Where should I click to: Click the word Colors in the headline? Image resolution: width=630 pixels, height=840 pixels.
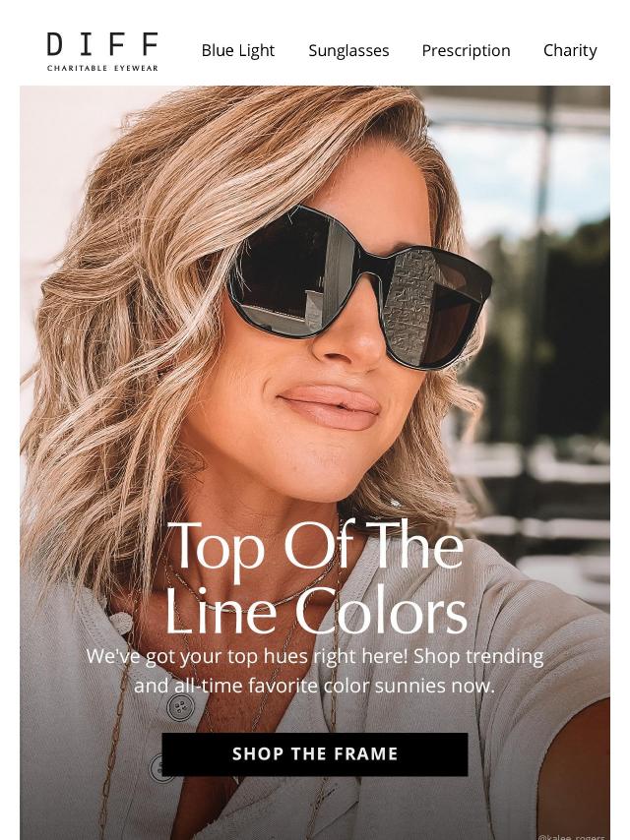point(381,611)
